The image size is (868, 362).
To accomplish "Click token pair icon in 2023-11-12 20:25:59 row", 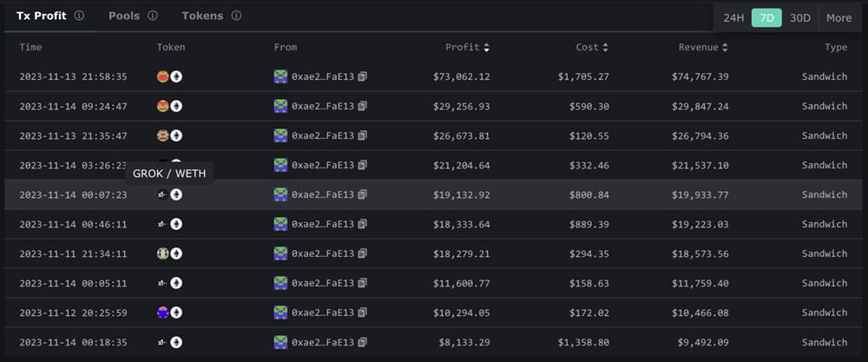I will [169, 313].
